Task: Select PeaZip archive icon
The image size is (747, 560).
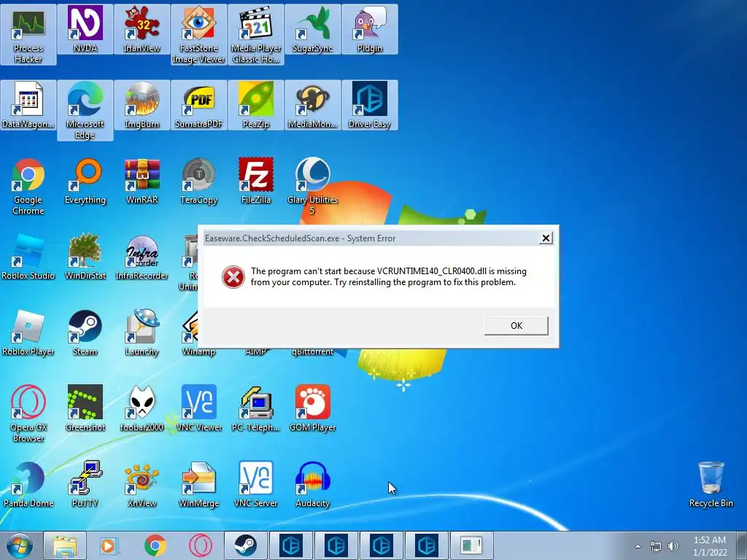Action: (256, 105)
